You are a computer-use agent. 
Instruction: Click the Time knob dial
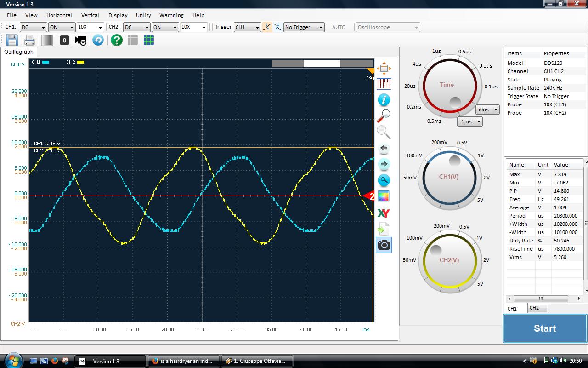450,86
